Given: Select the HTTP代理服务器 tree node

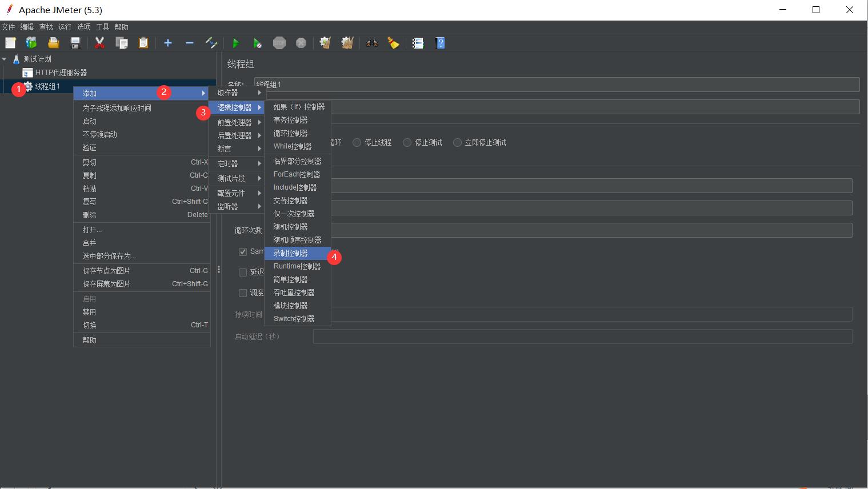Looking at the screenshot, I should pyautogui.click(x=61, y=73).
